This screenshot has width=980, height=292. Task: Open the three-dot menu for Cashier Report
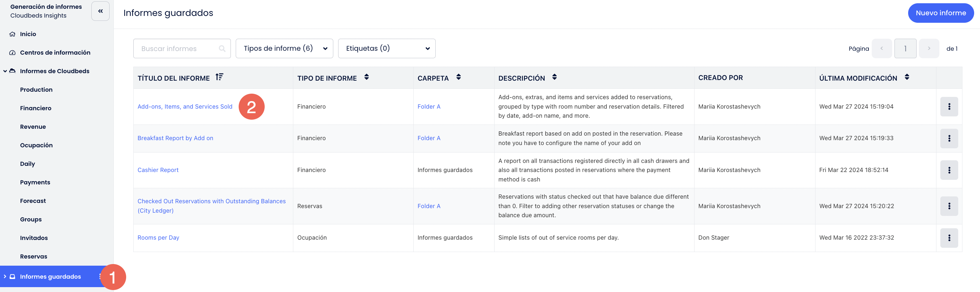click(x=949, y=170)
